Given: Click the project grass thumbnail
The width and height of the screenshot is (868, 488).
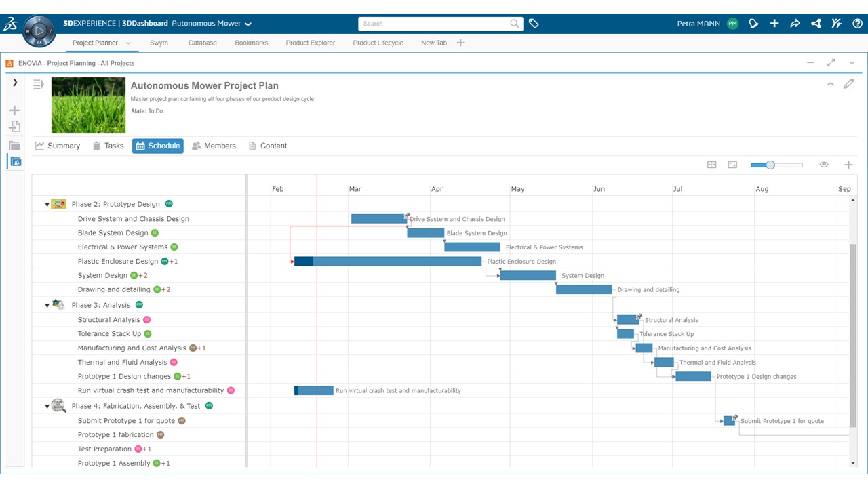Looking at the screenshot, I should [x=88, y=104].
